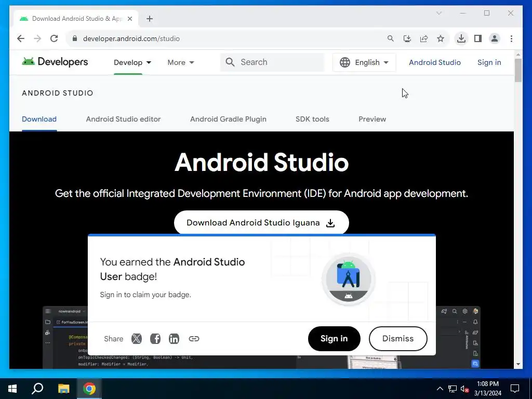Share the badge on LinkedIn
Screen dimensions: 532x399
coord(174,339)
